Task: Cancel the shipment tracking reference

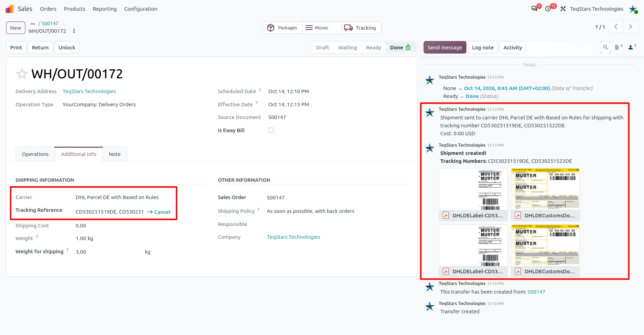Action: tap(159, 212)
